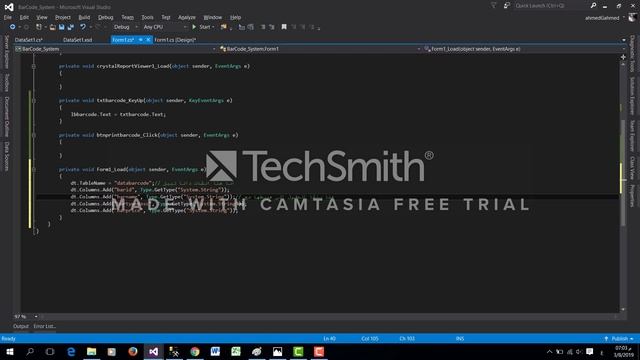Open the BarCode_System.Form1 class dropdown
Viewport: 640px width, 360px height.
(x=320, y=49)
